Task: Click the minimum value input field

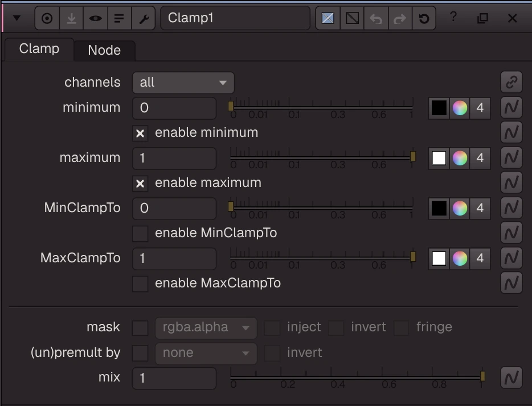Action: coord(174,108)
